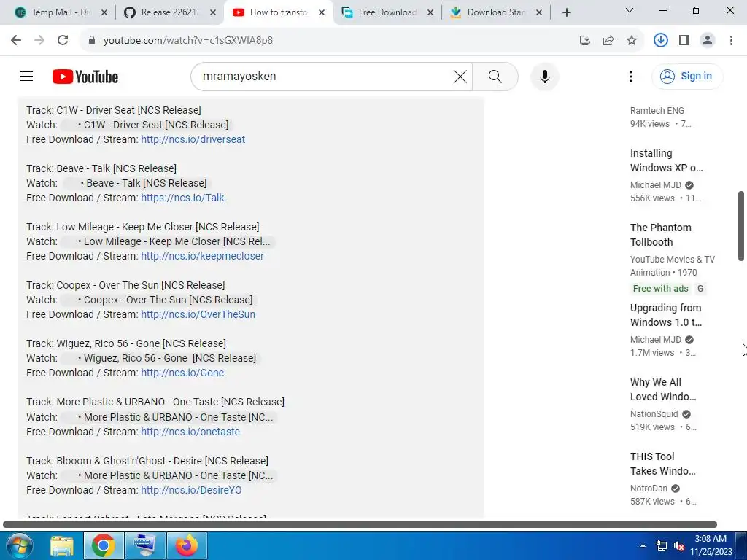747x560 pixels.
Task: Close the Download Star tab
Action: [539, 12]
